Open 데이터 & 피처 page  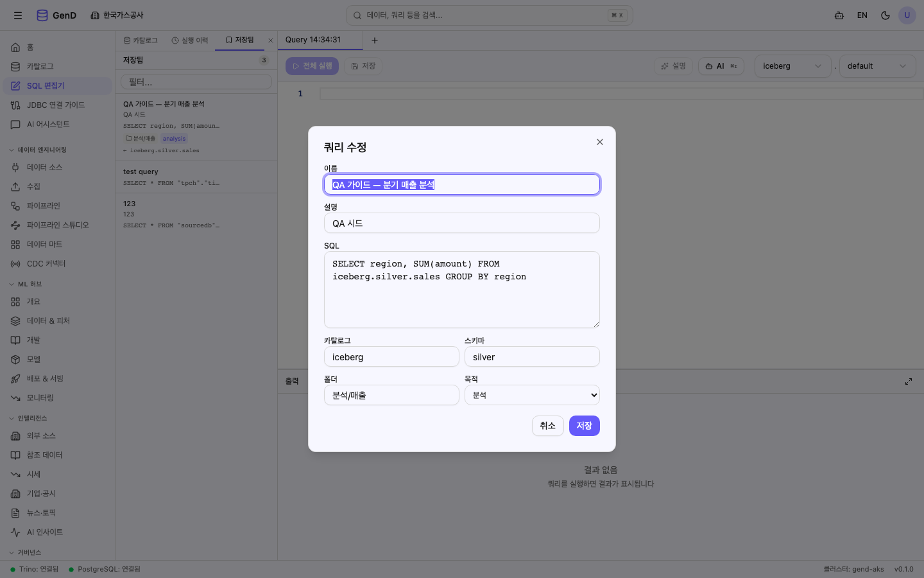coord(58,320)
